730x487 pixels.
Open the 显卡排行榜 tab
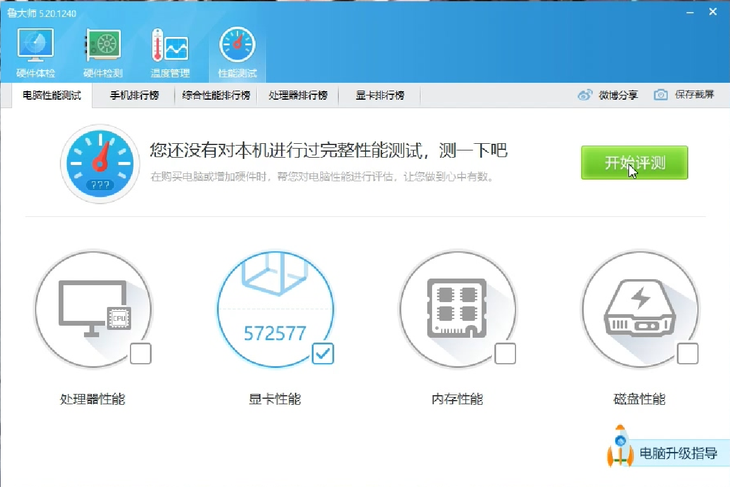[379, 96]
